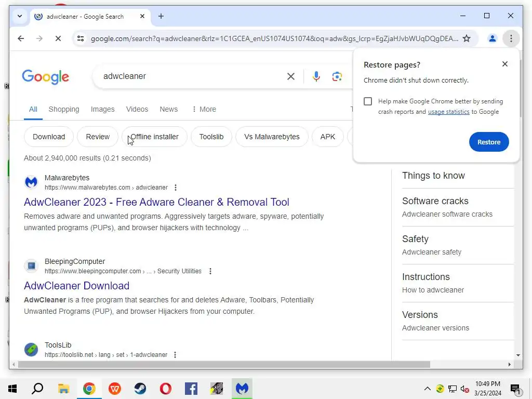Open taskbar search magnifier
The width and height of the screenshot is (532, 399).
pos(37,389)
